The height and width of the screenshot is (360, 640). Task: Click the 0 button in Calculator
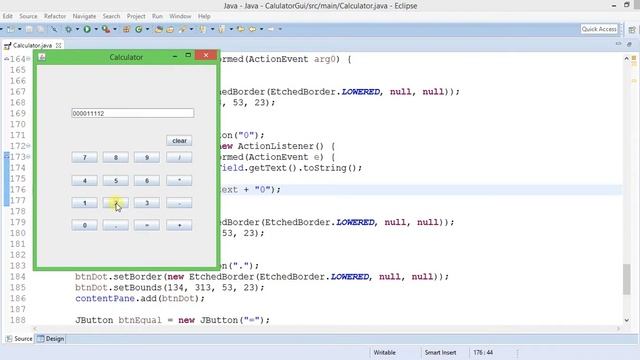click(x=84, y=225)
